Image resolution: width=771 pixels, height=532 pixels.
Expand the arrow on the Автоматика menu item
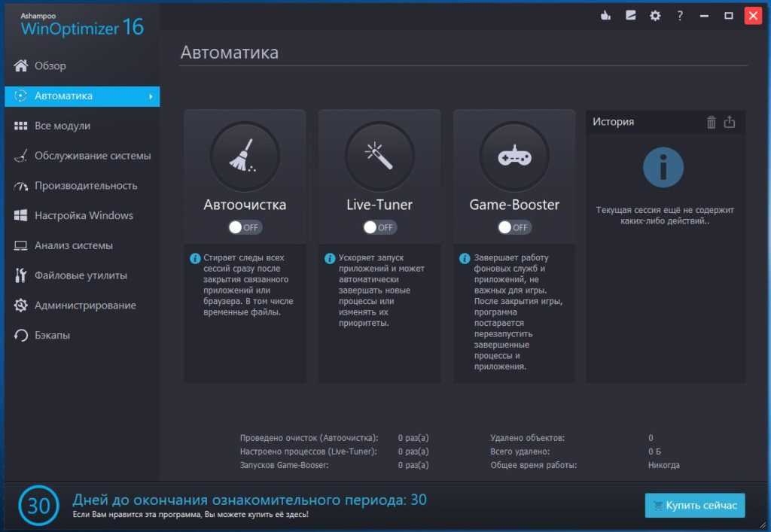coord(151,97)
